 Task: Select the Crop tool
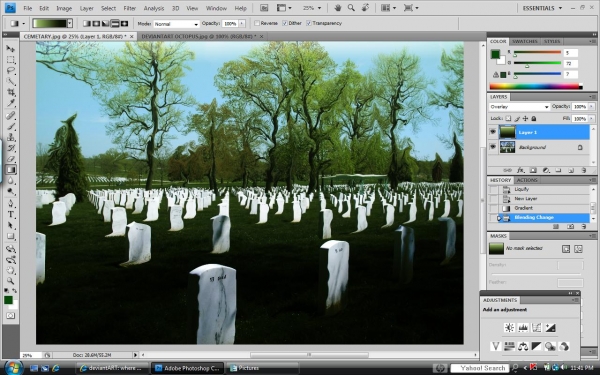tap(11, 92)
